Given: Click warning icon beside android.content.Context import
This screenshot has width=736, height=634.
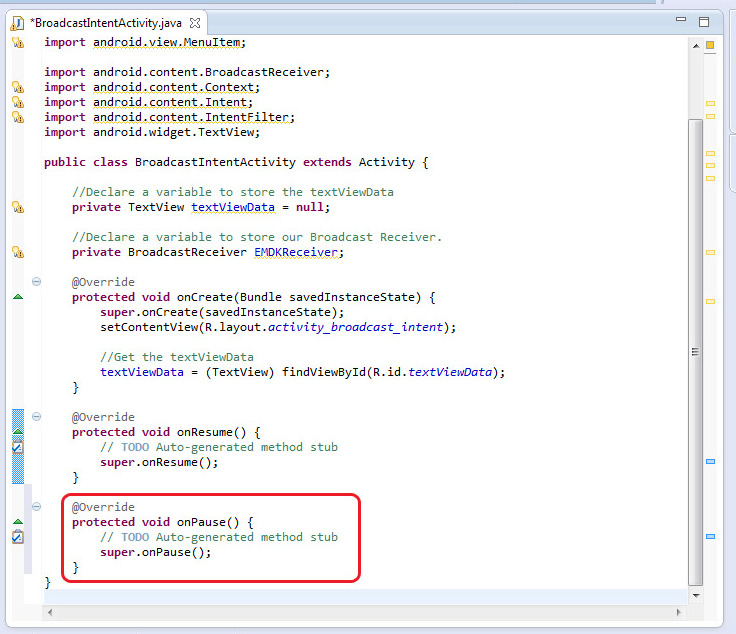Looking at the screenshot, I should click(17, 87).
